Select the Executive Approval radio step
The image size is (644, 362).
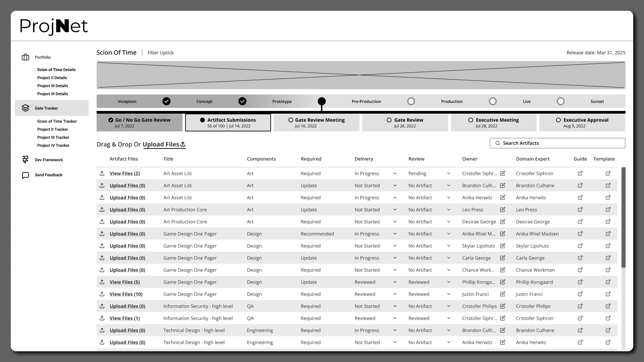click(x=558, y=120)
